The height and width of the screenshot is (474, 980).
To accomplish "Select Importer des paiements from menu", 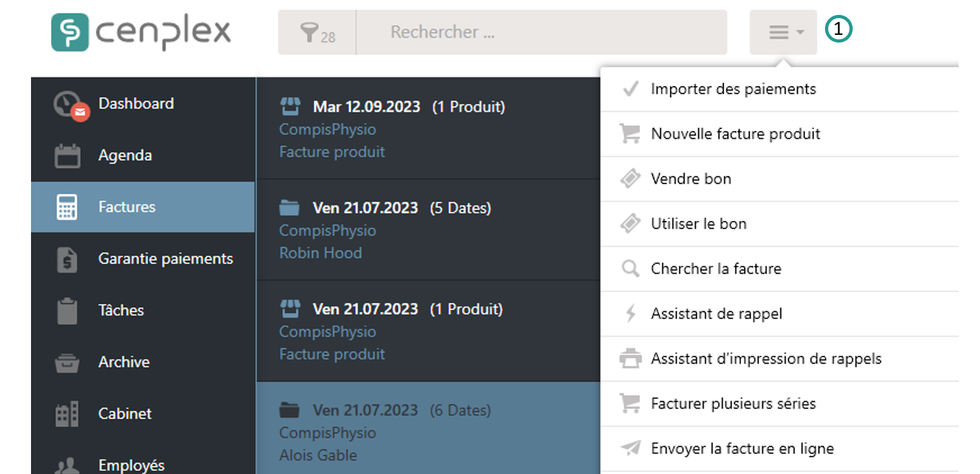I will [733, 89].
